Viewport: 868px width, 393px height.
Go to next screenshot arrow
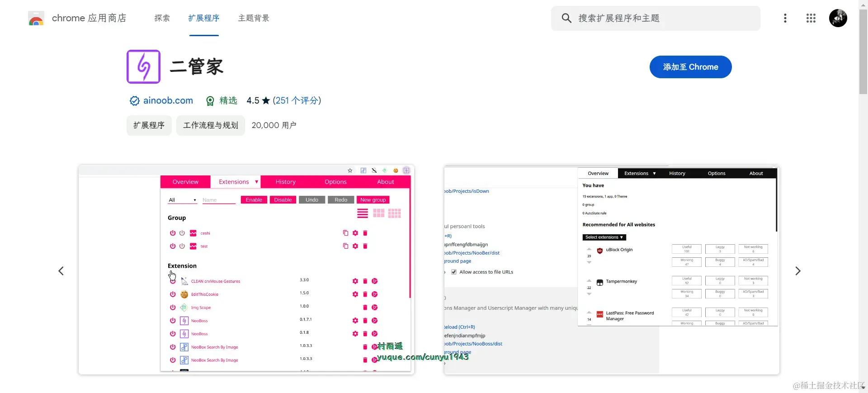[x=798, y=271]
